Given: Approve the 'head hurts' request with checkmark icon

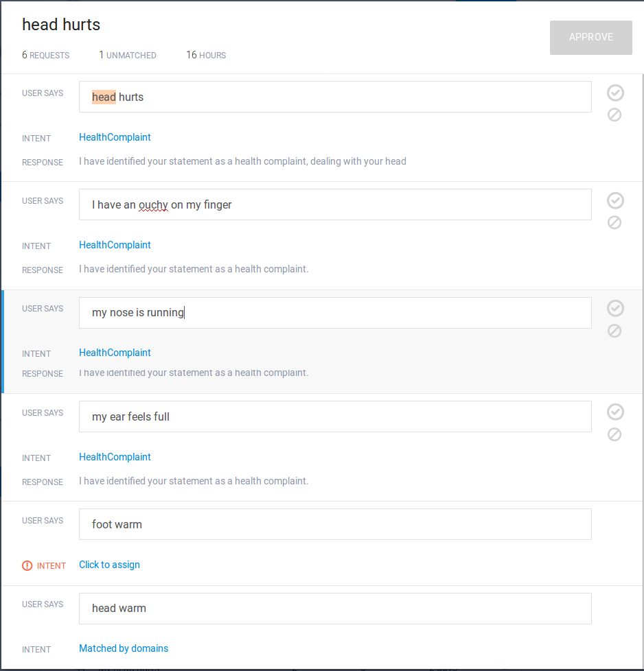Looking at the screenshot, I should pos(615,93).
